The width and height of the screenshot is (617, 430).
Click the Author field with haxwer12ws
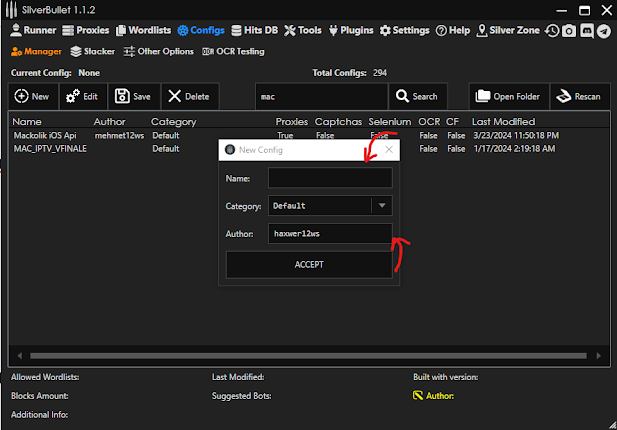pos(330,233)
